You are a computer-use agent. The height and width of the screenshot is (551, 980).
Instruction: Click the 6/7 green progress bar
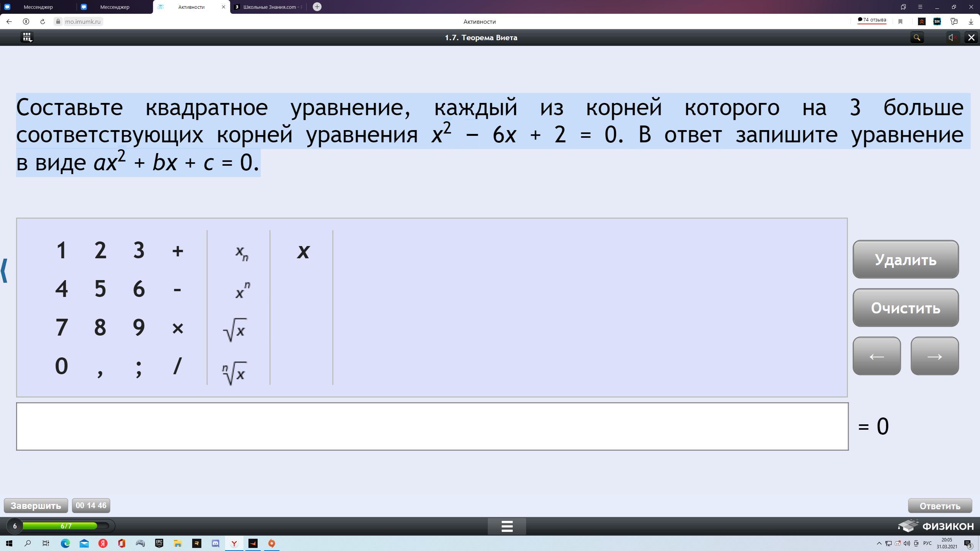[x=66, y=526]
